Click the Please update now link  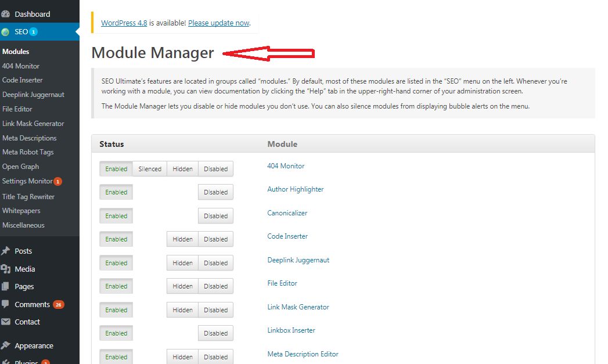[x=219, y=23]
